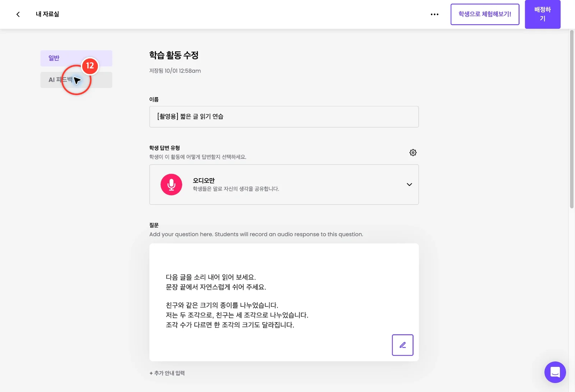Click the + 추가 안내 입력 link
Image resolution: width=575 pixels, height=392 pixels.
[167, 373]
